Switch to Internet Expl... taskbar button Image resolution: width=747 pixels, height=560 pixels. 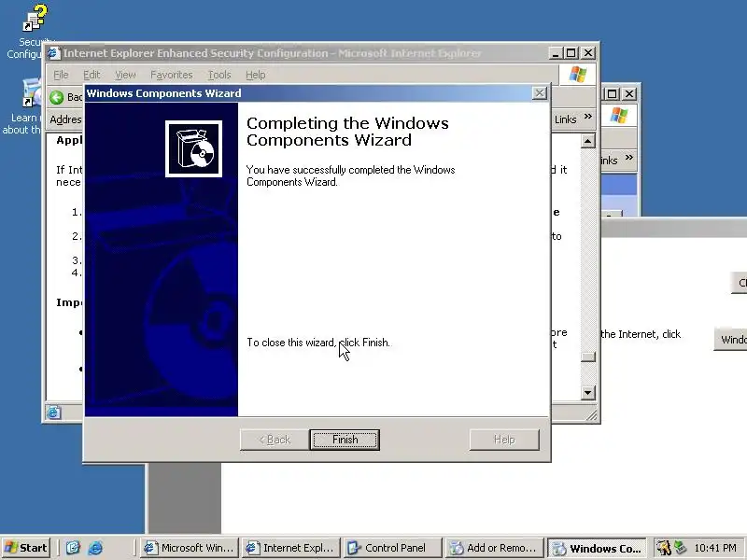coord(290,548)
